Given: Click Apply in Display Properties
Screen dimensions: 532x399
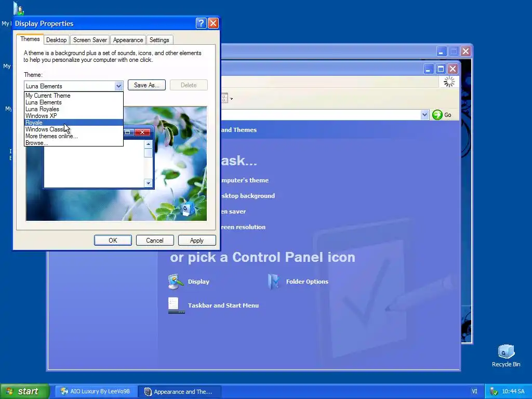Looking at the screenshot, I should tap(197, 240).
